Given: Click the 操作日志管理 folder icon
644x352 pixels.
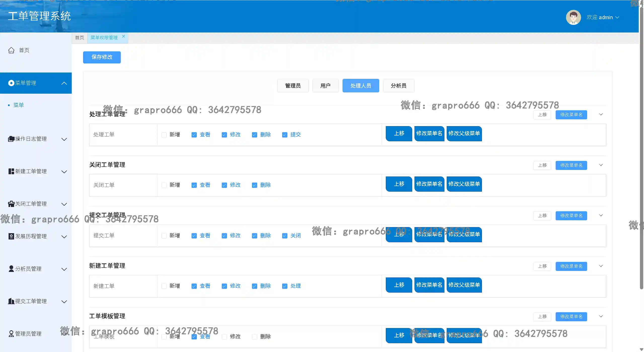Looking at the screenshot, I should 11,139.
